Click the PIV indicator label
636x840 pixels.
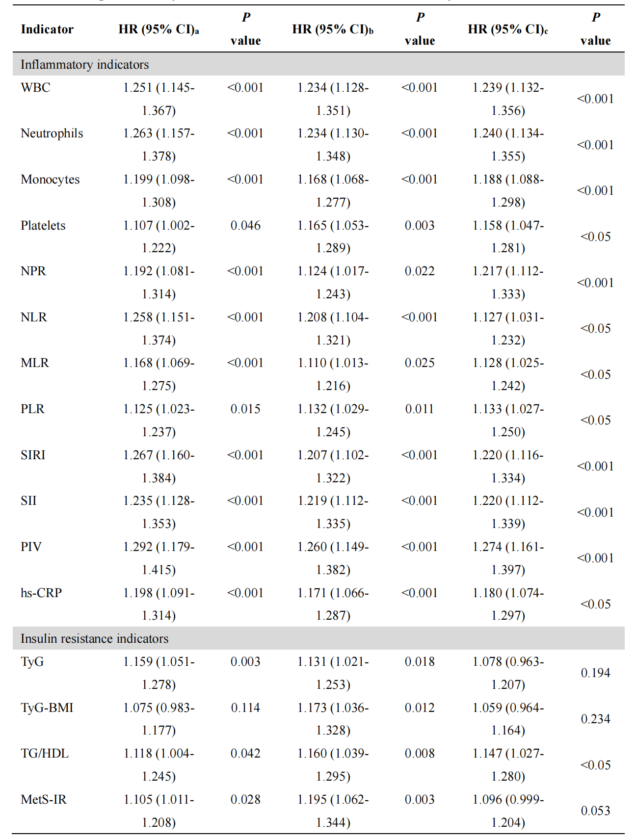(31, 547)
